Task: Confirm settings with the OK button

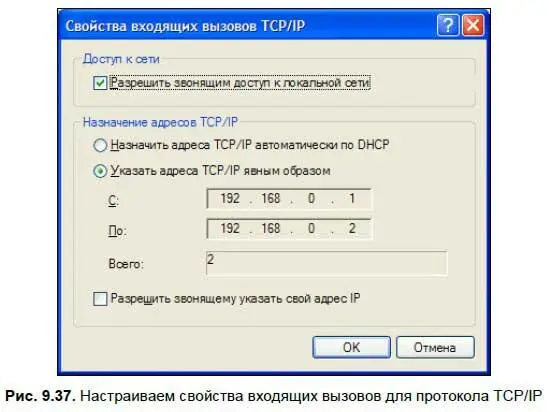Action: [352, 347]
